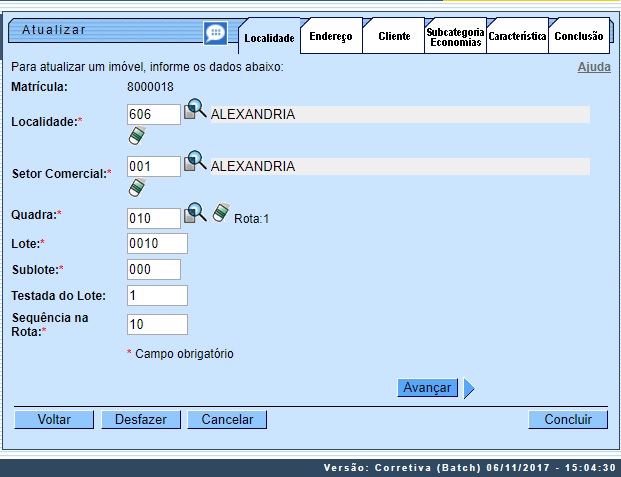Clear Setor Comercial with its eraser icon
The image size is (621, 477).
[x=137, y=187]
